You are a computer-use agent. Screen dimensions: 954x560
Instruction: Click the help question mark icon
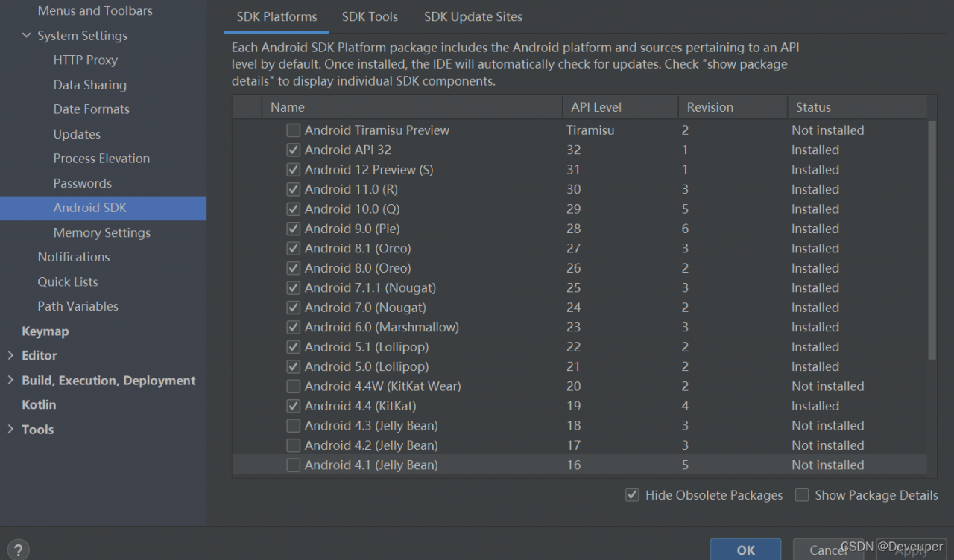pos(19,550)
